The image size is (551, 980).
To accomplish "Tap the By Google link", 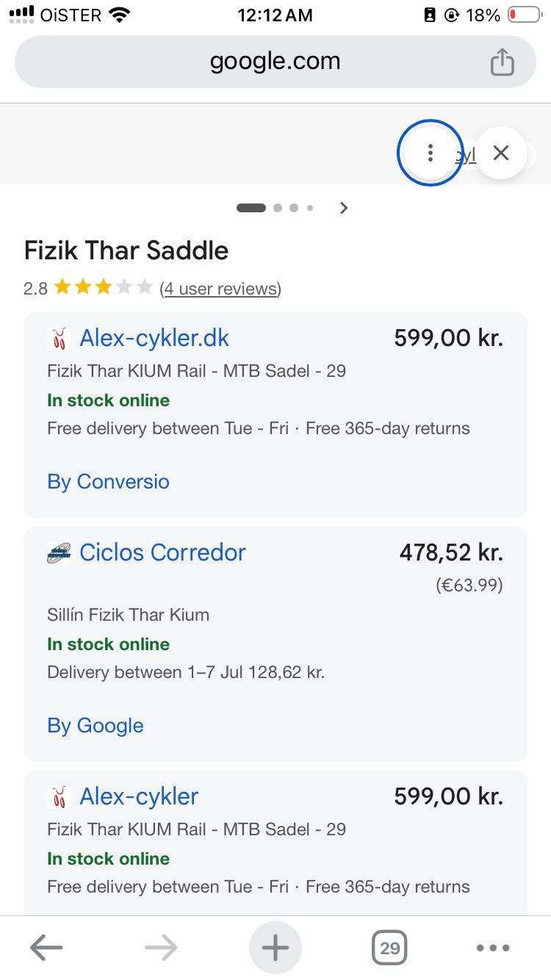I will (x=96, y=726).
